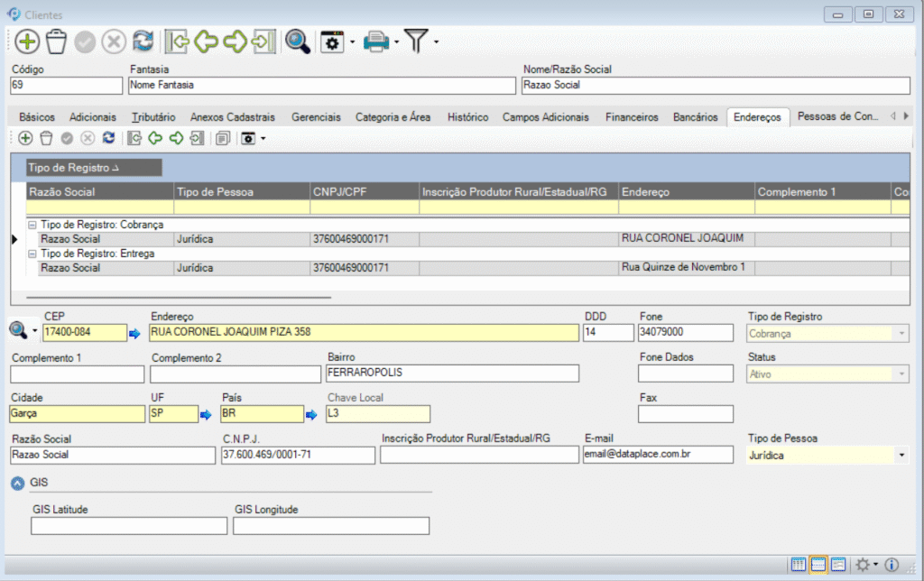Go to next record with large right arrow
The image size is (924, 581).
pos(235,41)
